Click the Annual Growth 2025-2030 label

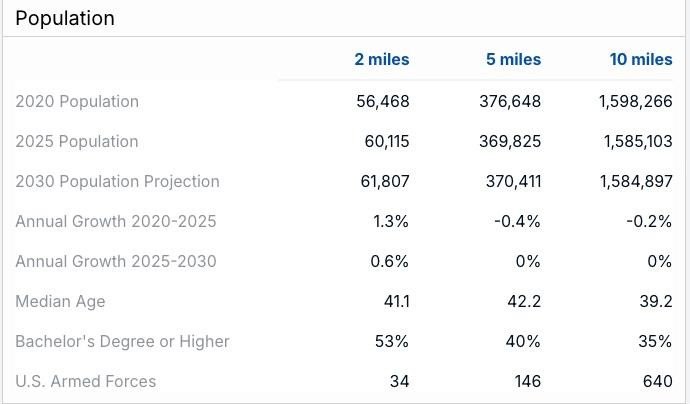116,261
